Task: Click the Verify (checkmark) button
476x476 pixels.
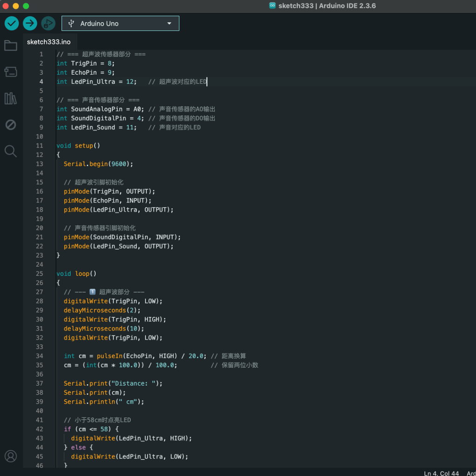Action: coord(11,23)
